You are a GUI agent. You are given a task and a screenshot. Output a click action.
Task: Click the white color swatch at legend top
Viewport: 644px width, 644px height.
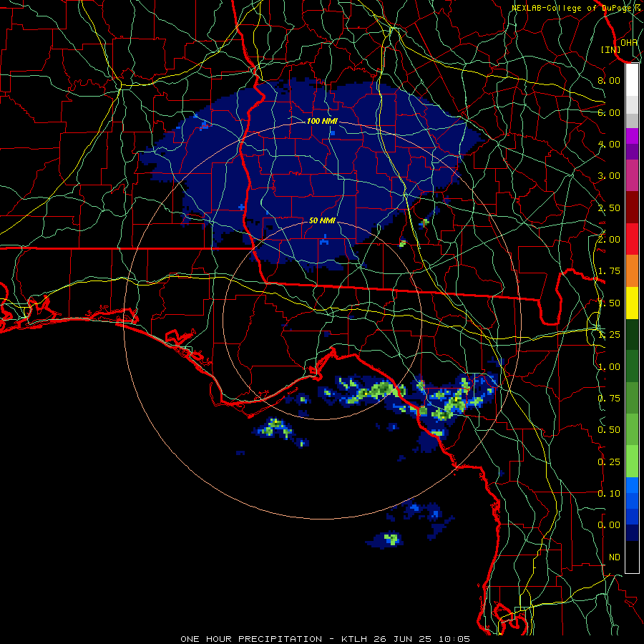click(632, 79)
